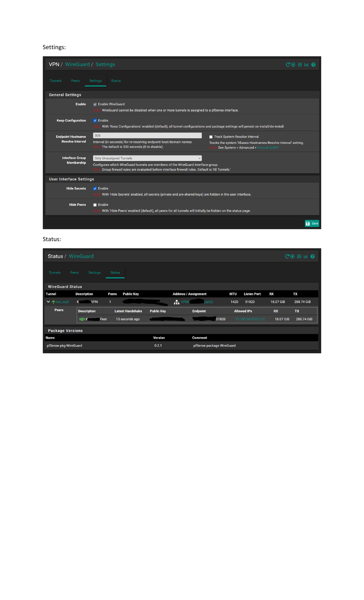Click the Save button

point(312,224)
